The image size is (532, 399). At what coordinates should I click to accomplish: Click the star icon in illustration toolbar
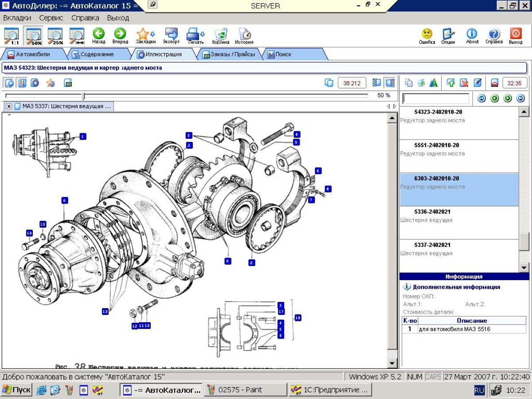pos(51,83)
